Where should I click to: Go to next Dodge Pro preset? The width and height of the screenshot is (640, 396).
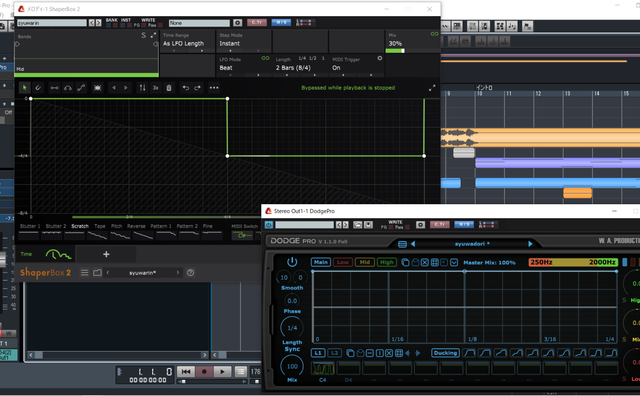[x=530, y=244]
